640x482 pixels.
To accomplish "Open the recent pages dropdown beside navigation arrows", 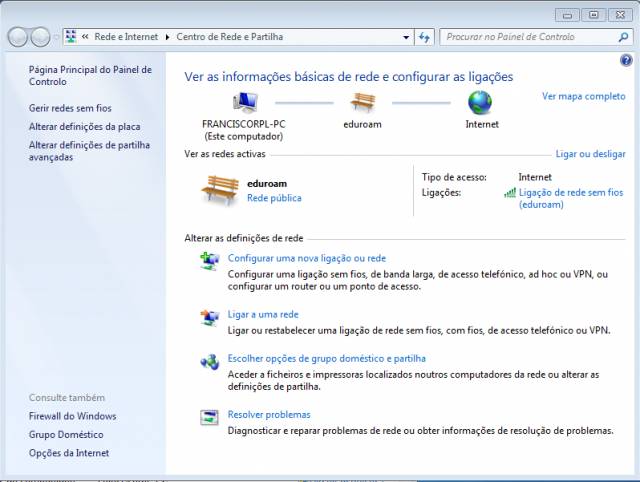I will pos(56,37).
